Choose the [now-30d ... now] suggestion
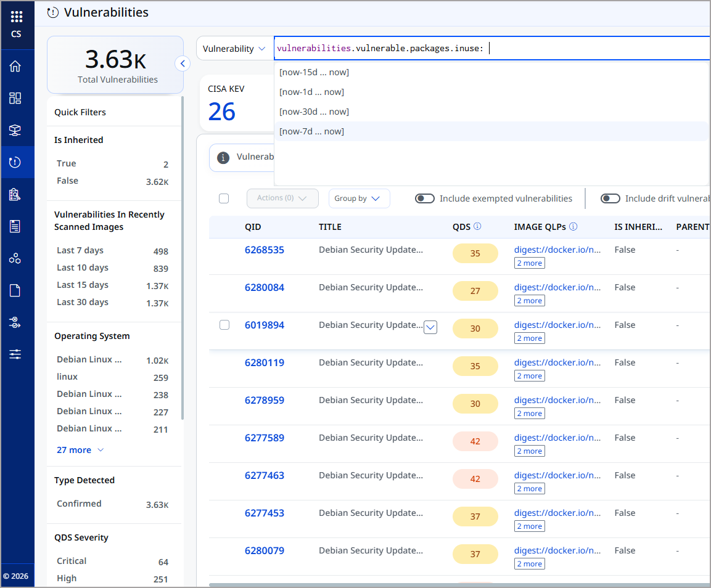The image size is (711, 588). click(492, 112)
